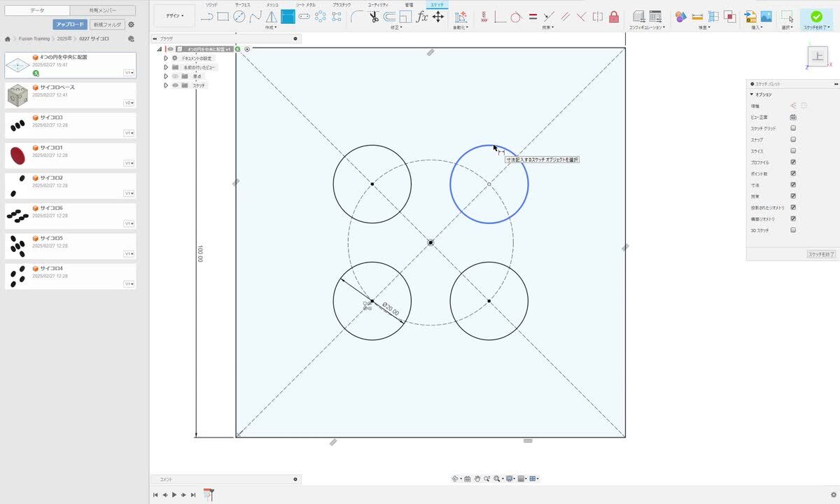Enable the スライス checkbox
Screen dimensions: 840x504
pyautogui.click(x=793, y=151)
